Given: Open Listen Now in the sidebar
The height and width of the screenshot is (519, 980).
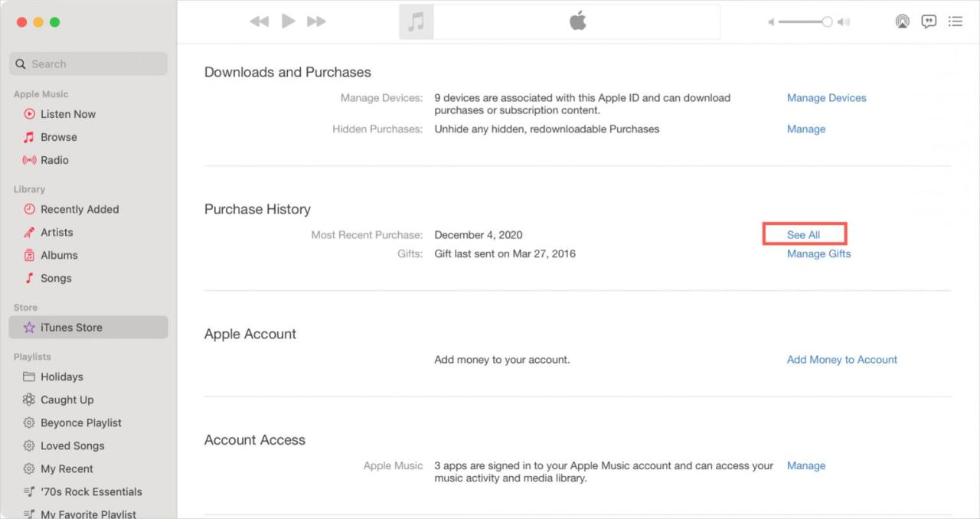Looking at the screenshot, I should (x=67, y=113).
